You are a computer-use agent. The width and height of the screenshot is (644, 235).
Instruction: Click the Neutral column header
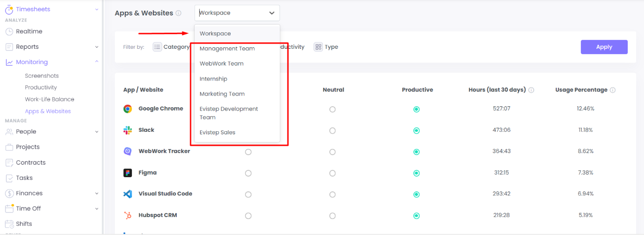(334, 90)
